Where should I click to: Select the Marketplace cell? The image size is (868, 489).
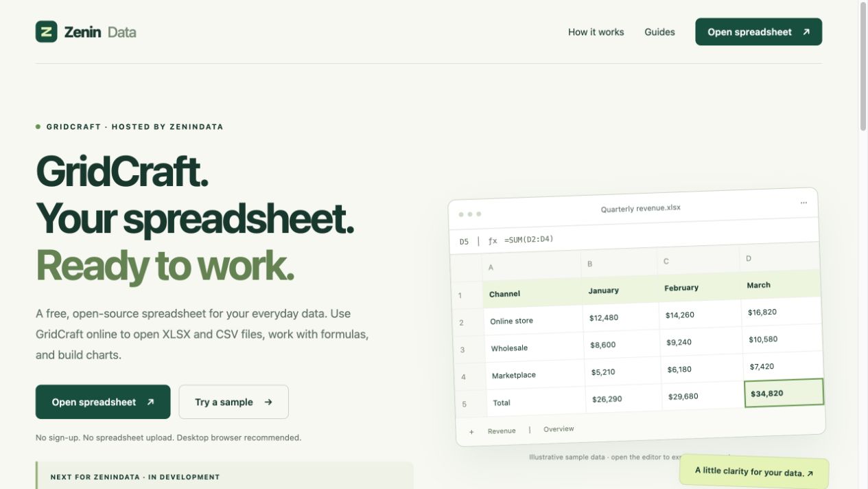pos(536,375)
